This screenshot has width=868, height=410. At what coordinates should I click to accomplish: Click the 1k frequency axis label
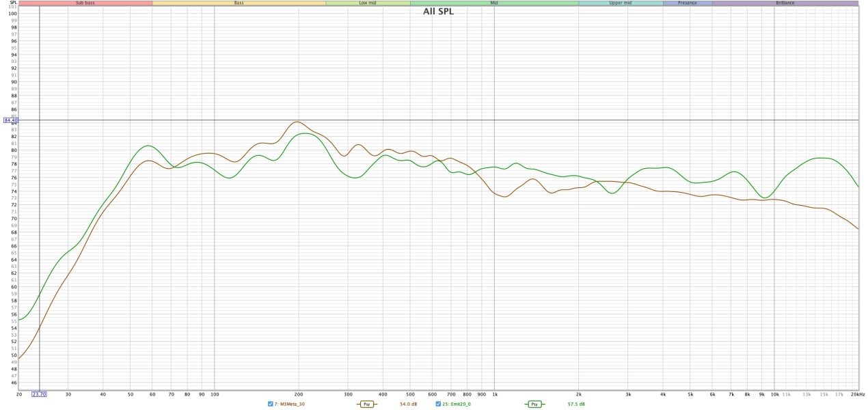(494, 394)
